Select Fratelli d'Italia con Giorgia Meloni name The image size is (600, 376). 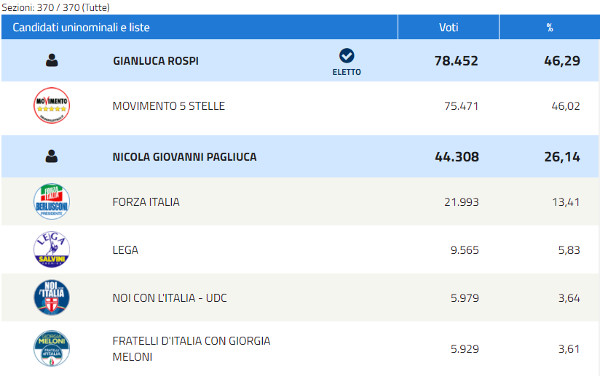[x=191, y=349]
